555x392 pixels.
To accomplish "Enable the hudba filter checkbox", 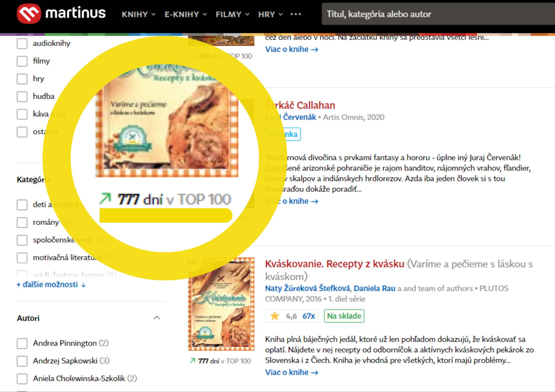I will 22,96.
